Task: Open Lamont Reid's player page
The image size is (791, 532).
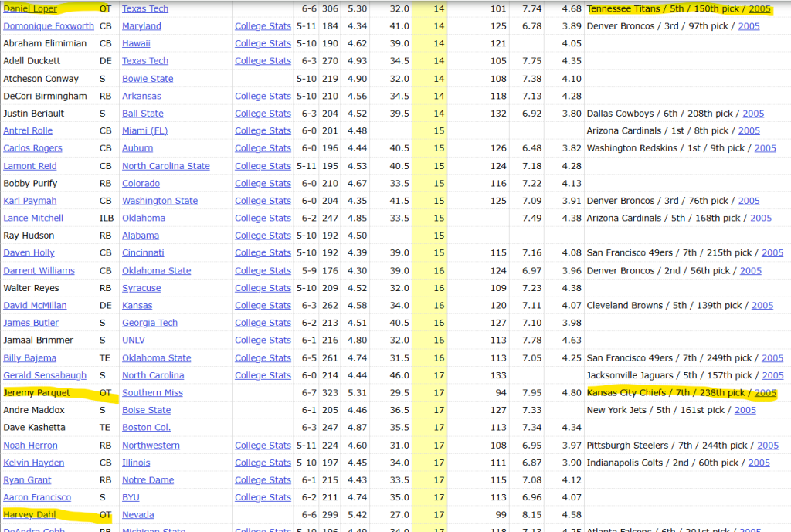Action: pos(30,166)
